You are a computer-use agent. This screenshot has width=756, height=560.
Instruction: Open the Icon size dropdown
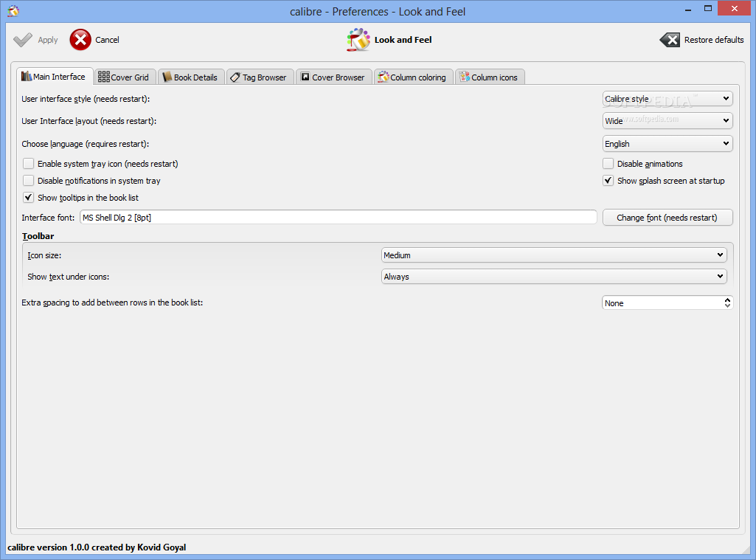tap(553, 255)
